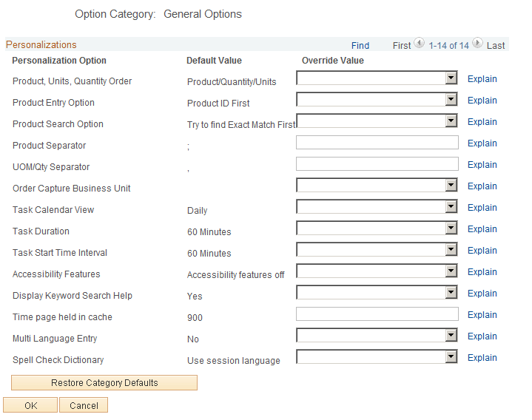This screenshot has width=532, height=420.
Task: Click Explain for UOM/Qty Separator
Action: (482, 165)
